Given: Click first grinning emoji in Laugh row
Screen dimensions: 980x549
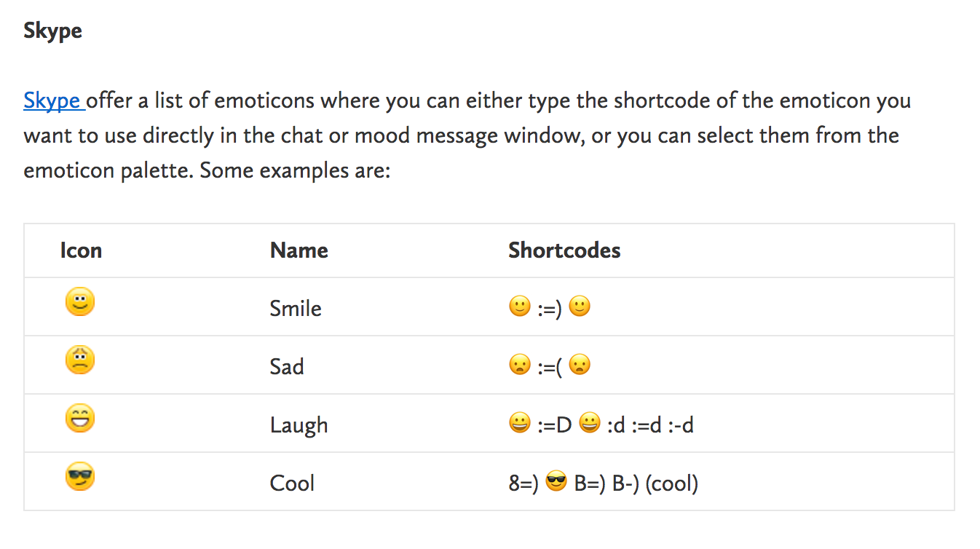Looking at the screenshot, I should (x=520, y=423).
